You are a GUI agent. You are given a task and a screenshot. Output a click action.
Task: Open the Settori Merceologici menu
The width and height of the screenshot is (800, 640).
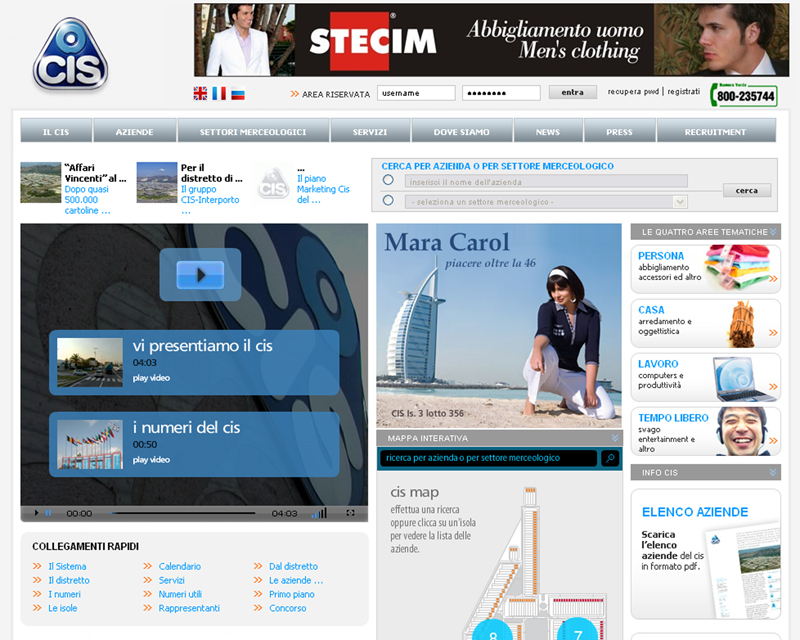click(x=253, y=131)
